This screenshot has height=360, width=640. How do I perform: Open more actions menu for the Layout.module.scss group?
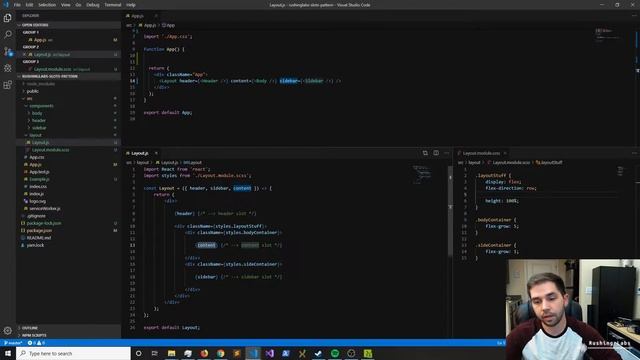point(634,153)
